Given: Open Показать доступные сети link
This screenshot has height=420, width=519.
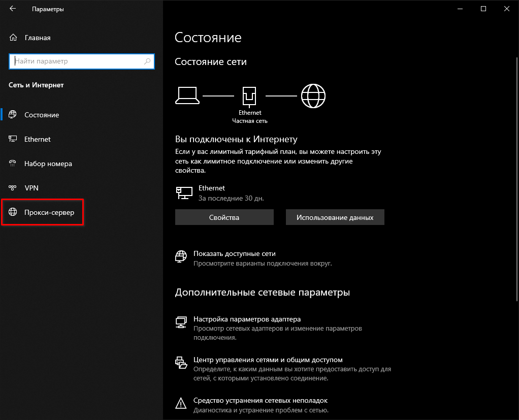Looking at the screenshot, I should point(234,253).
